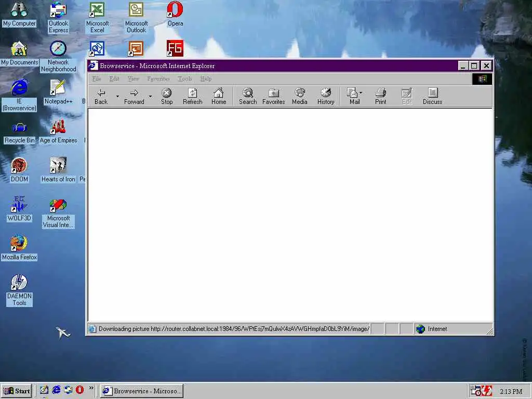
Task: Open the Search pane in IE
Action: (248, 96)
